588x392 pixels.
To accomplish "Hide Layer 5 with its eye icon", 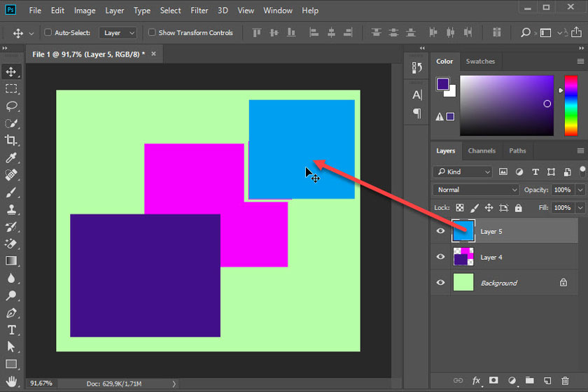I will click(440, 231).
